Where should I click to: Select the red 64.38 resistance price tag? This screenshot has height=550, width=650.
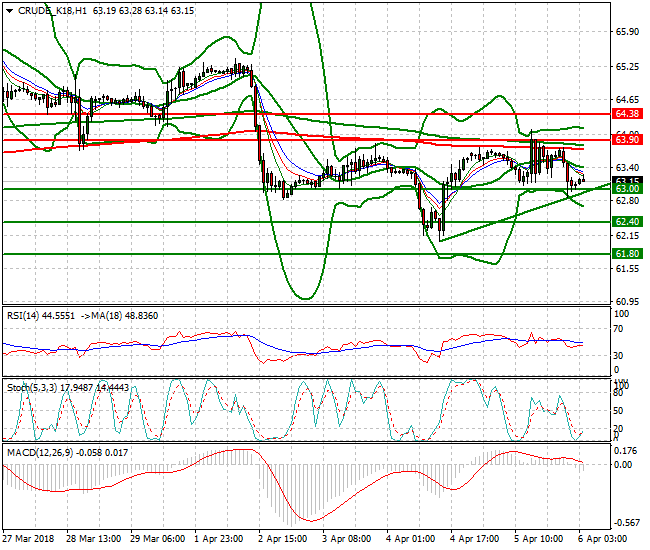click(627, 114)
